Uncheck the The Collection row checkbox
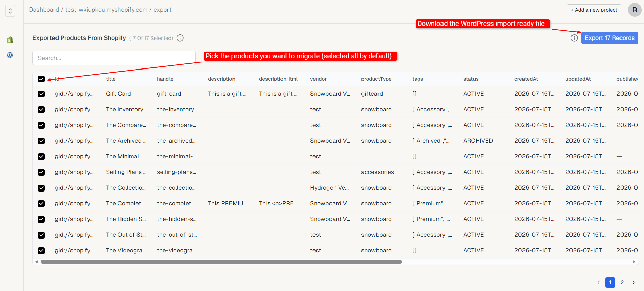 pos(41,188)
